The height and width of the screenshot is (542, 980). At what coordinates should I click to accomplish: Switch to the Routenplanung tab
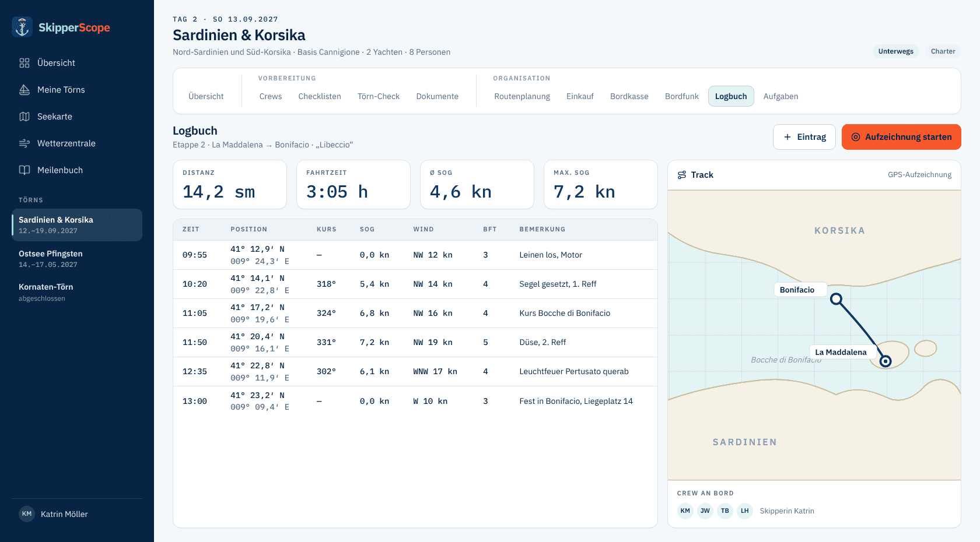coord(522,96)
